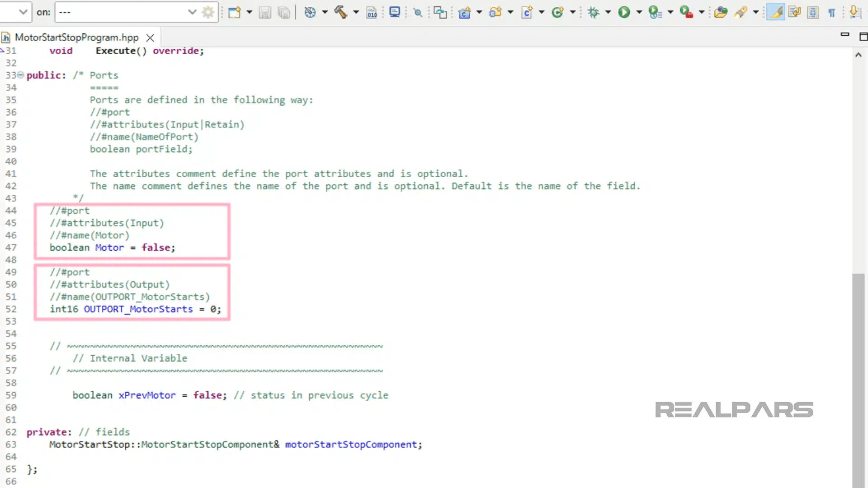The width and height of the screenshot is (868, 488).
Task: Switch to the MotorStartStopProgram.hpp tab
Action: tap(76, 38)
